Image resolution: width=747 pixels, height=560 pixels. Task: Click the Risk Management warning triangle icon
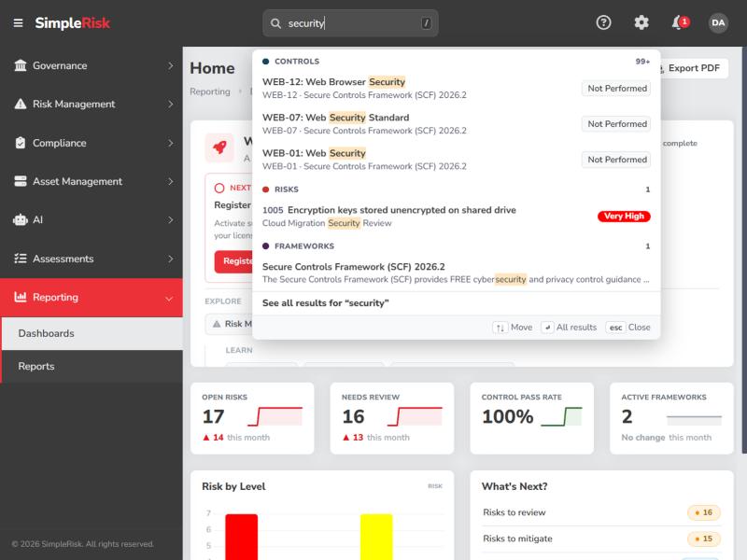[x=21, y=104]
